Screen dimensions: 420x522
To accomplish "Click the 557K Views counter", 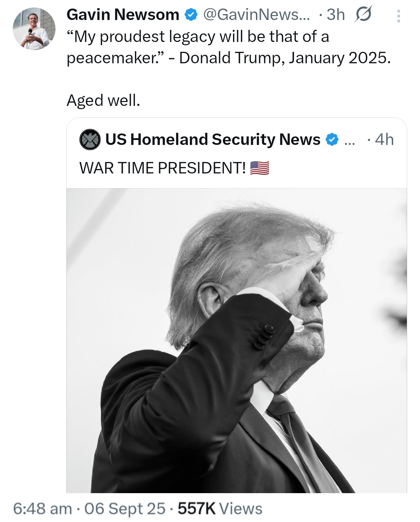I will click(x=220, y=509).
